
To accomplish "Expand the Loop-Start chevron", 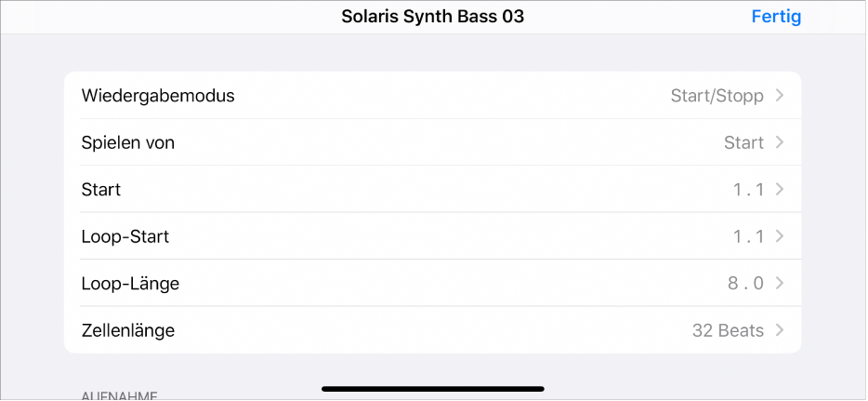I will tap(780, 236).
